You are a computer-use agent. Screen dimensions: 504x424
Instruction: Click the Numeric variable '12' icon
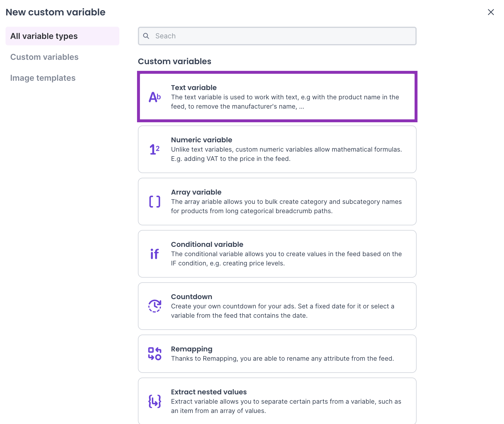coord(154,149)
